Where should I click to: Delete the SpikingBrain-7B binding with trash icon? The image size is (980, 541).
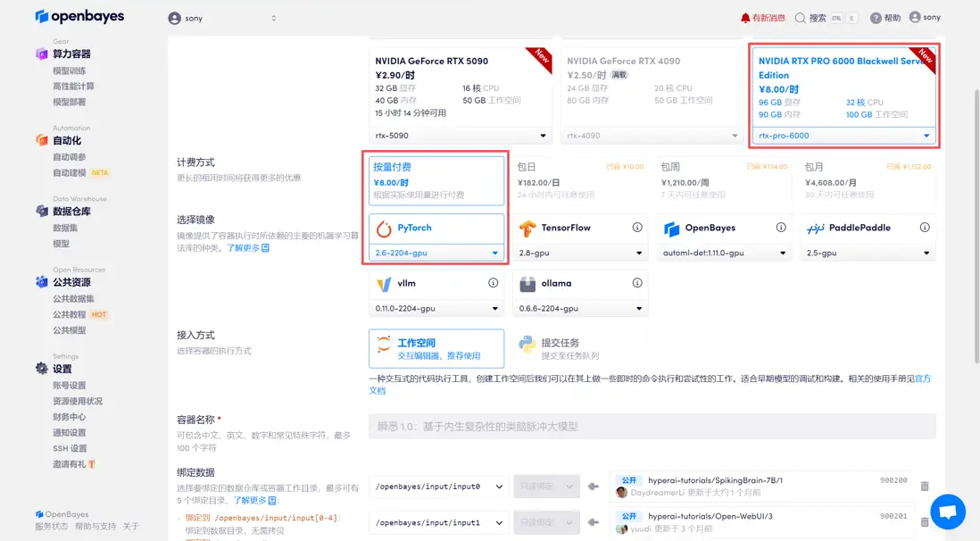[x=925, y=486]
